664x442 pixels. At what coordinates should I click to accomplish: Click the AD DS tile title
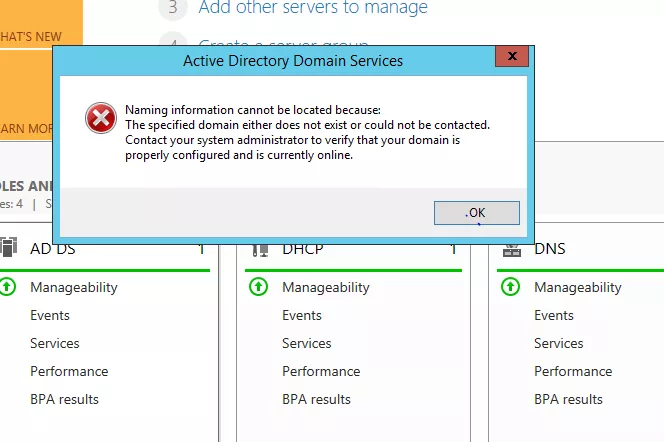pyautogui.click(x=53, y=249)
